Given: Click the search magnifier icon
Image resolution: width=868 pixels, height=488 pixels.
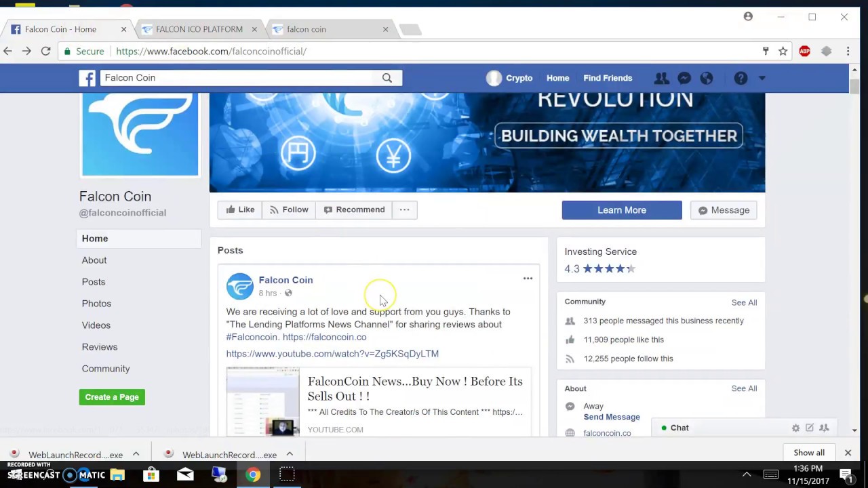Looking at the screenshot, I should coord(387,78).
